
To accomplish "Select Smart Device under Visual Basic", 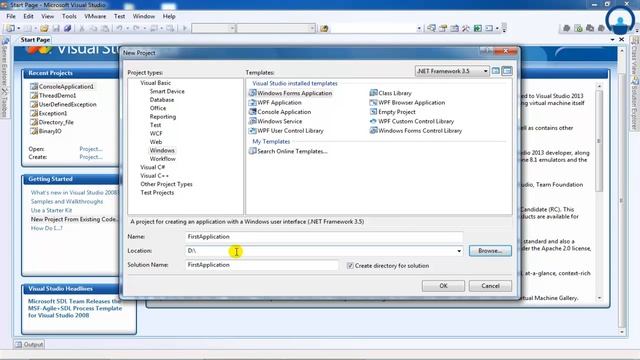I will pos(167,91).
